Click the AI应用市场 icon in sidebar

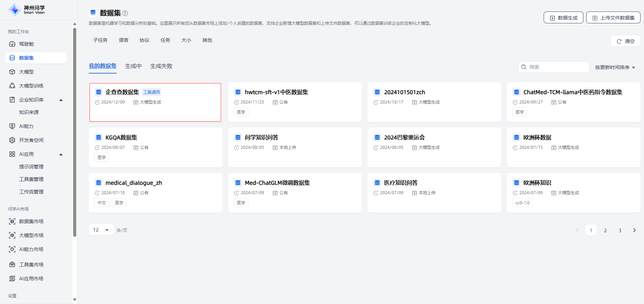click(x=12, y=279)
